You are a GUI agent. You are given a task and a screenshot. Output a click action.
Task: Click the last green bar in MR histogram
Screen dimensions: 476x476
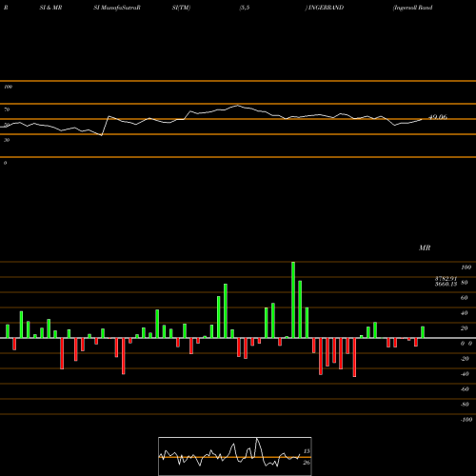pos(423,332)
